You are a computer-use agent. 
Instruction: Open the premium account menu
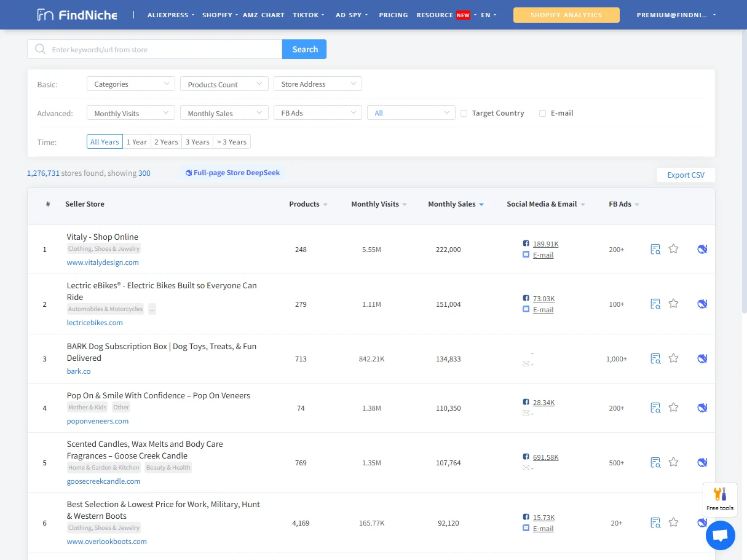pos(676,15)
